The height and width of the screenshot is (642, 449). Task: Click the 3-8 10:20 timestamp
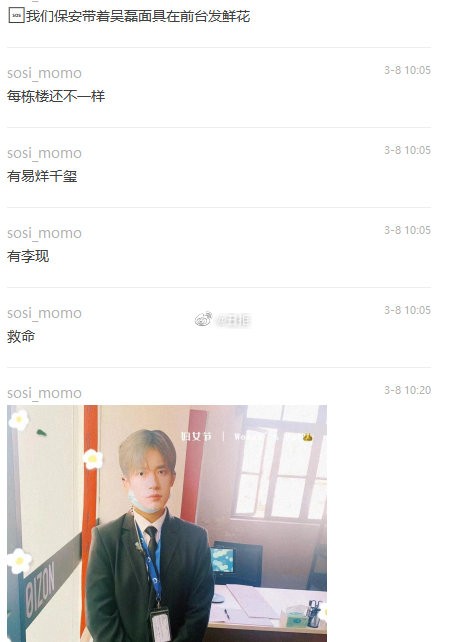pyautogui.click(x=407, y=390)
